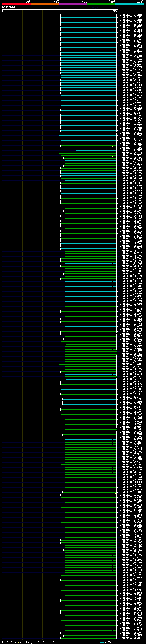Select hit label UniRef100_B7A6J5

131,557
